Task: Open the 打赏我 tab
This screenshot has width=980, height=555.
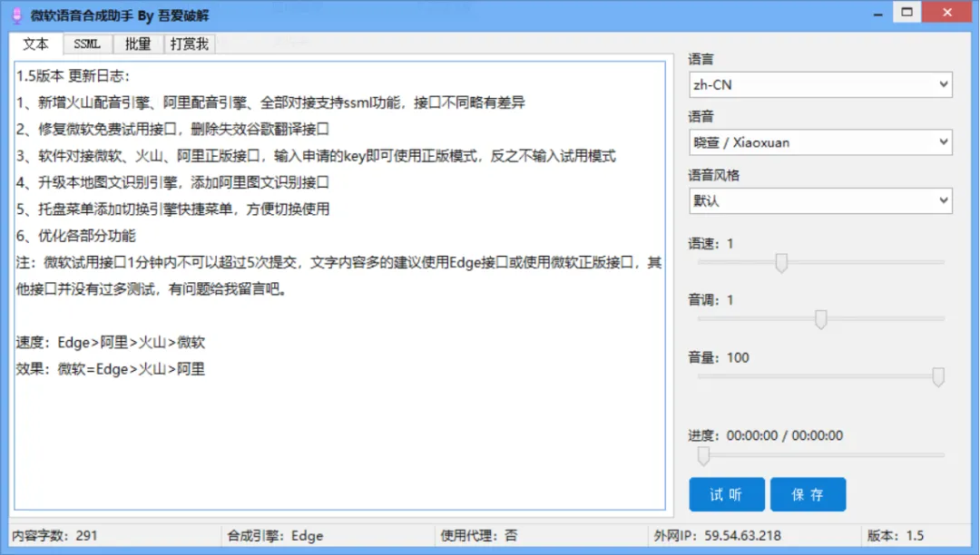Action: (190, 44)
